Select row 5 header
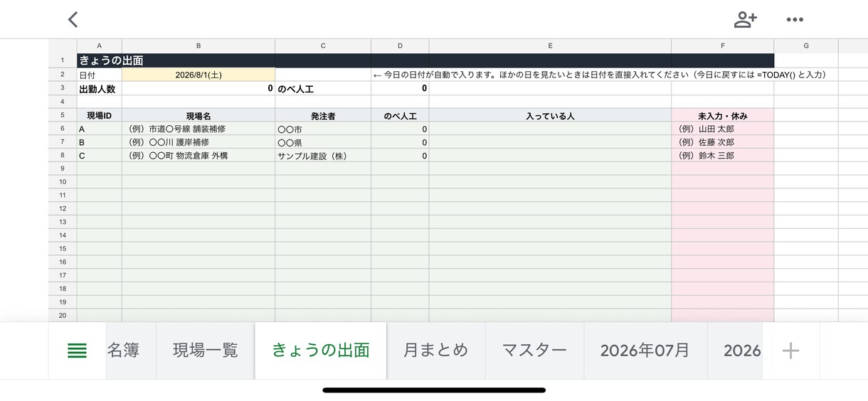Image resolution: width=868 pixels, height=401 pixels. click(x=63, y=115)
